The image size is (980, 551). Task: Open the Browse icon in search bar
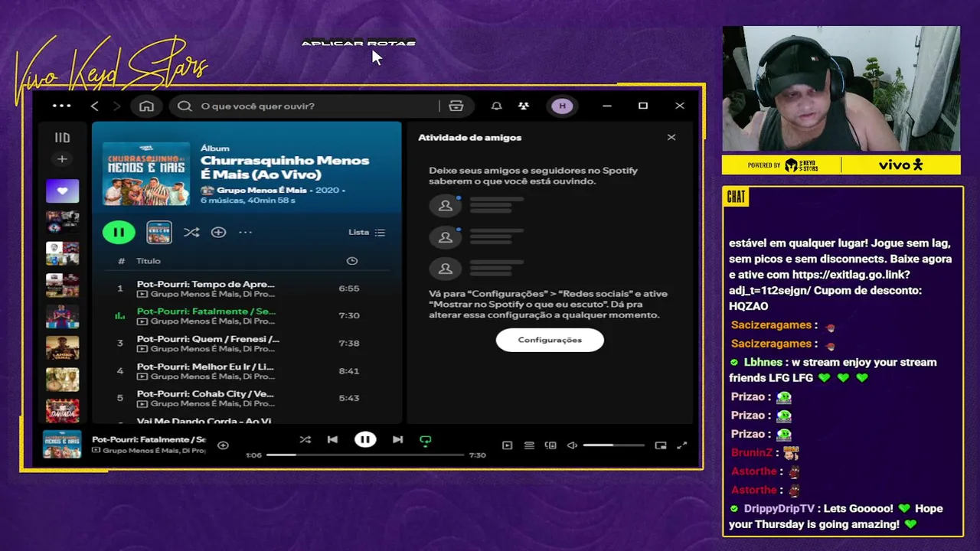[456, 106]
